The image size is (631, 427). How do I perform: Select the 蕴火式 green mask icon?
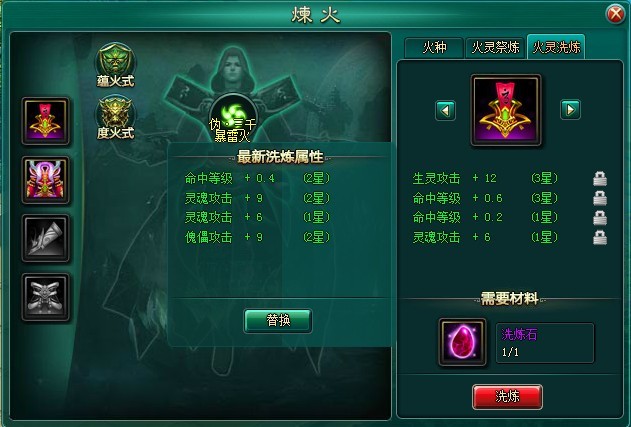pyautogui.click(x=115, y=62)
